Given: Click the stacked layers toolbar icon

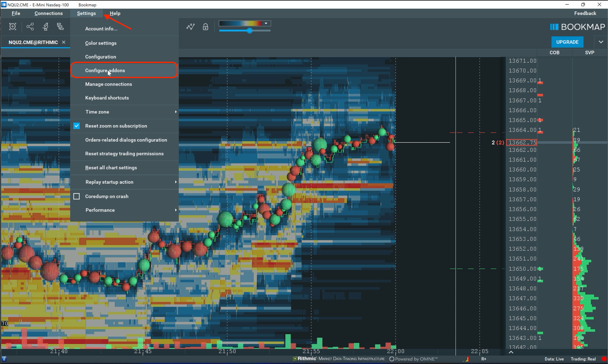Looking at the screenshot, I should click(x=60, y=27).
